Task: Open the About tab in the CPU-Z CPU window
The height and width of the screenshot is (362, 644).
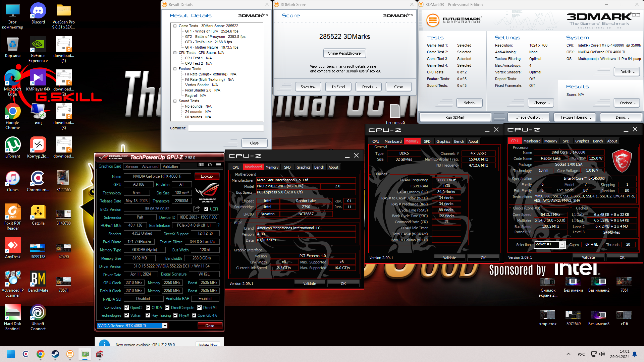Action: click(x=612, y=141)
